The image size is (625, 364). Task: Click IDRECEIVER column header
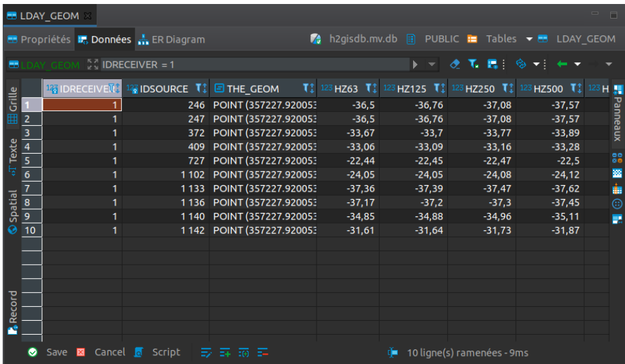(82, 89)
